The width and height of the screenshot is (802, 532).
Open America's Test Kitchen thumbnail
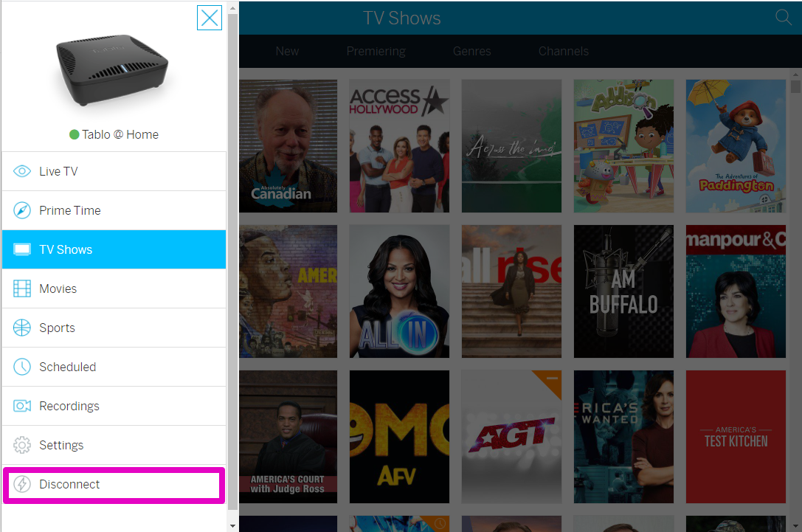pos(736,437)
